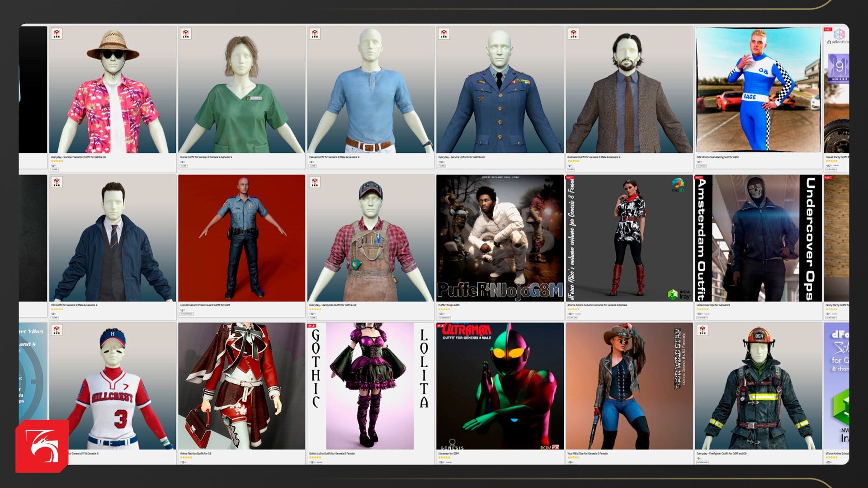868x488 pixels.
Task: Click 'Everyday - Summer Vacation Outfit' title link
Action: pyautogui.click(x=78, y=157)
